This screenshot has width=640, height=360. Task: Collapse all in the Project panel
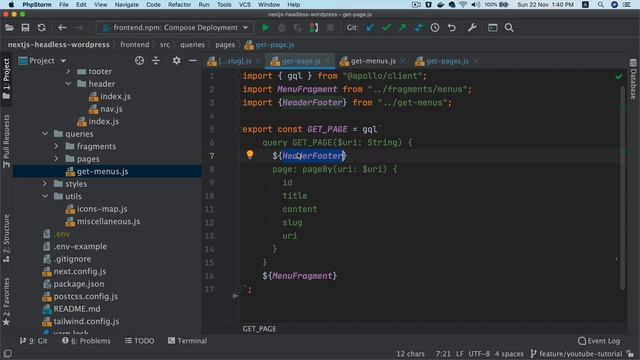click(156, 61)
